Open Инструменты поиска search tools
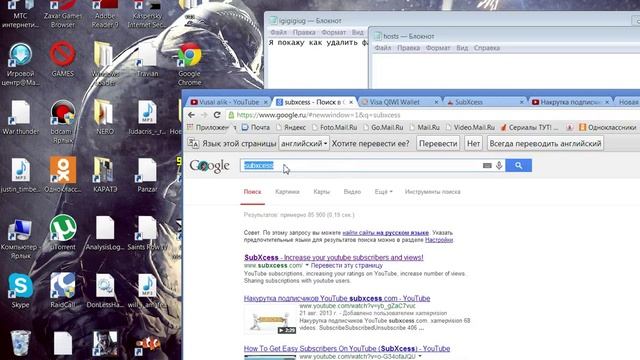 pos(432,191)
